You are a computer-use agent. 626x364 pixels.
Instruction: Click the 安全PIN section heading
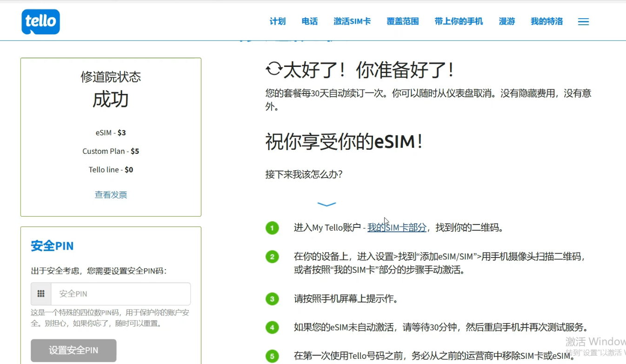tap(52, 246)
